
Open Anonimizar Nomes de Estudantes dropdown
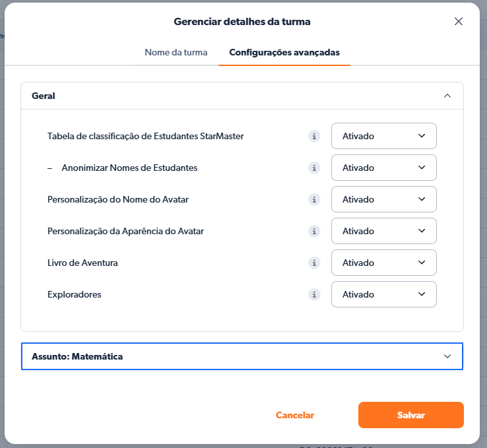point(383,168)
